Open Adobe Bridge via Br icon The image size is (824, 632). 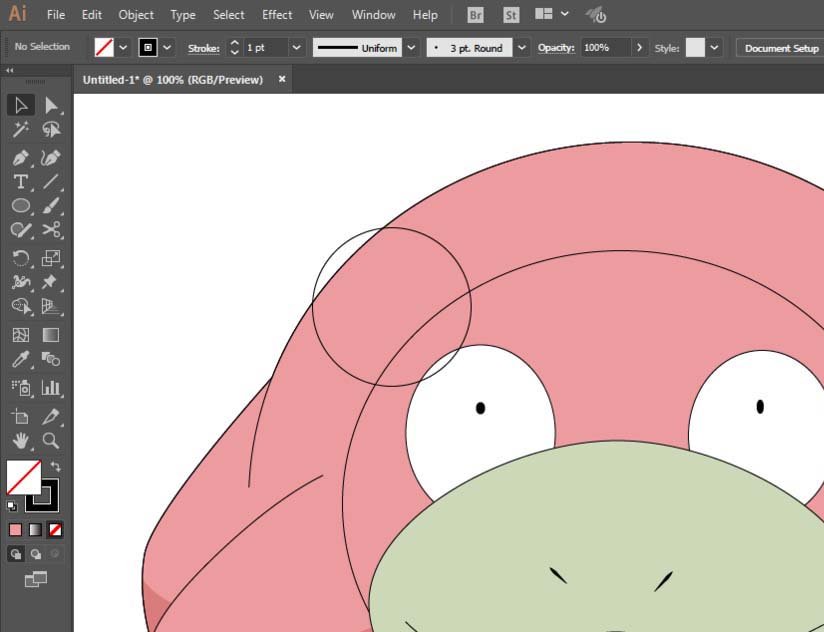[x=476, y=15]
